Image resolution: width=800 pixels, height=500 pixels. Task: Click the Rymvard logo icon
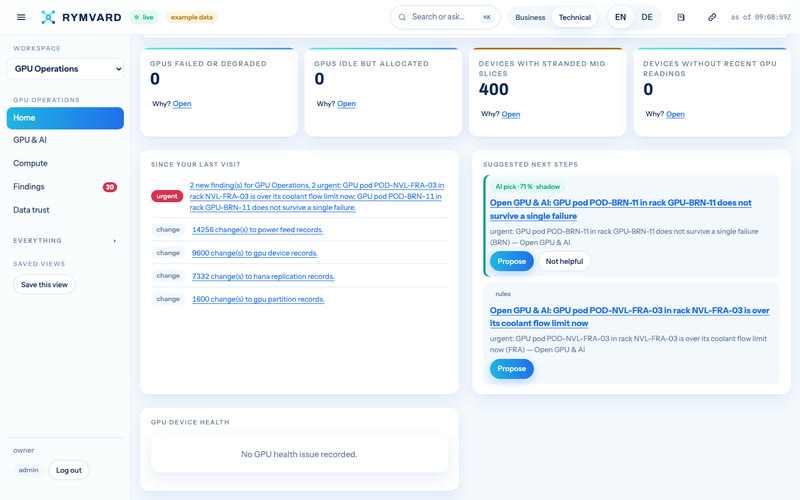tap(48, 17)
